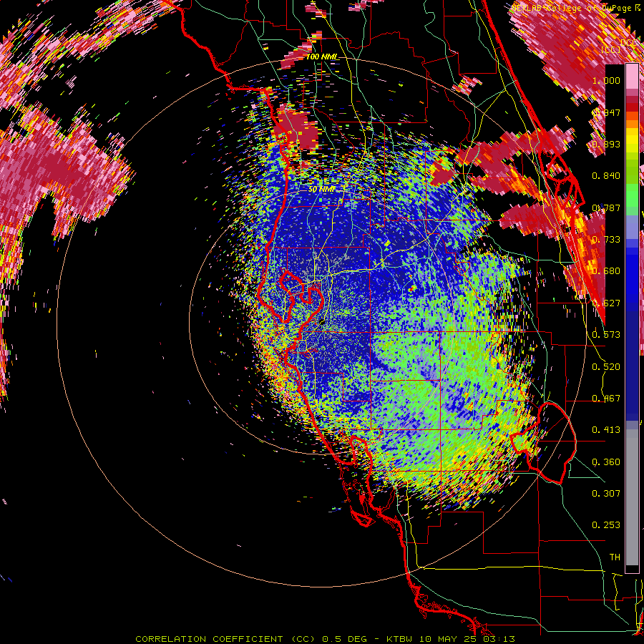Screen dimensions: 644x644
Task: Click the 0.627 legend value
Action: click(x=606, y=303)
